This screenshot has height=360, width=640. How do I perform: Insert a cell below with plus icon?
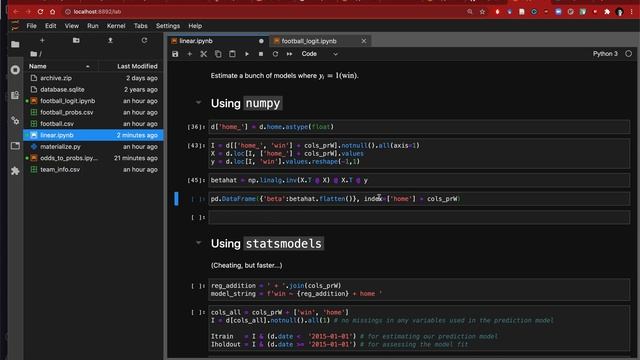coord(189,54)
